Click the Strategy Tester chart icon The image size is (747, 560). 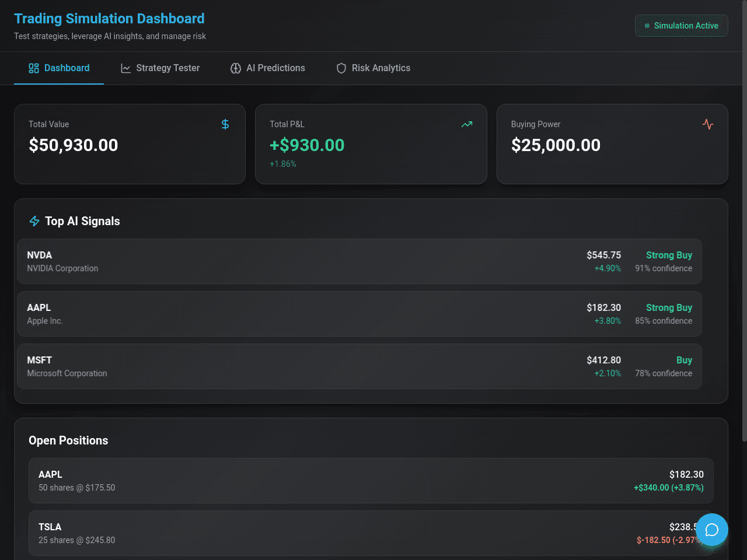click(125, 68)
